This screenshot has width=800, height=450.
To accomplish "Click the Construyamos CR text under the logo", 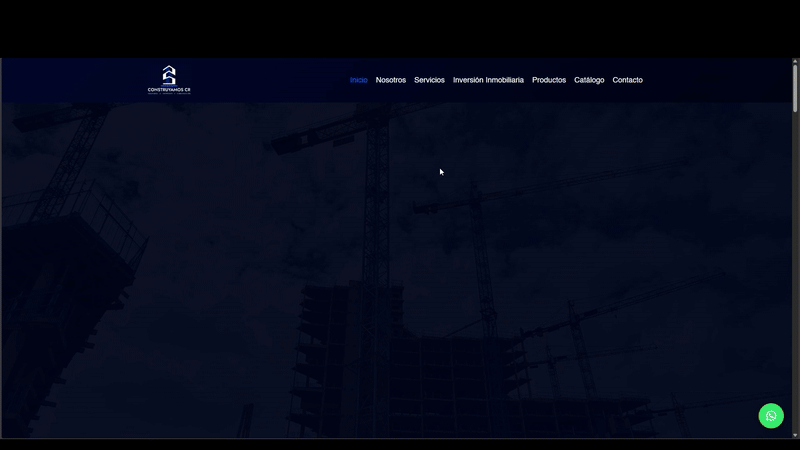I will (169, 90).
